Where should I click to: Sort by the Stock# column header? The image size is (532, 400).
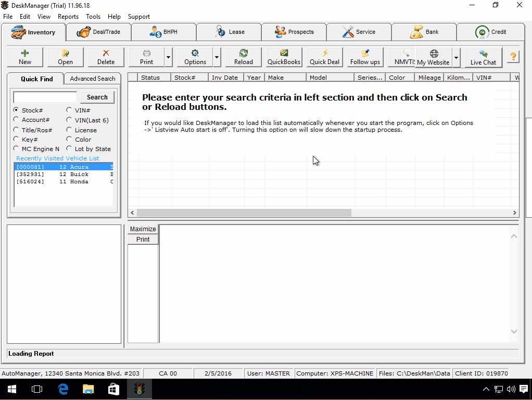pos(189,78)
